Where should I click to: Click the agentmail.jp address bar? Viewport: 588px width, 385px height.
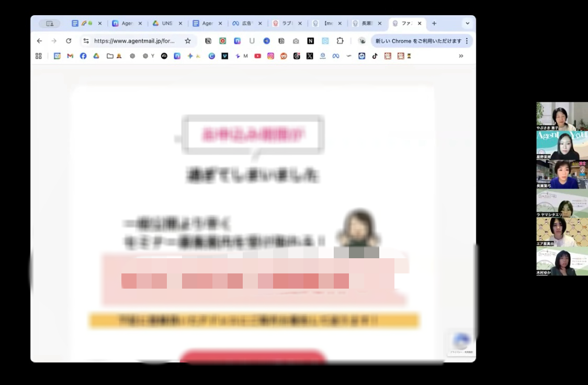(x=134, y=41)
